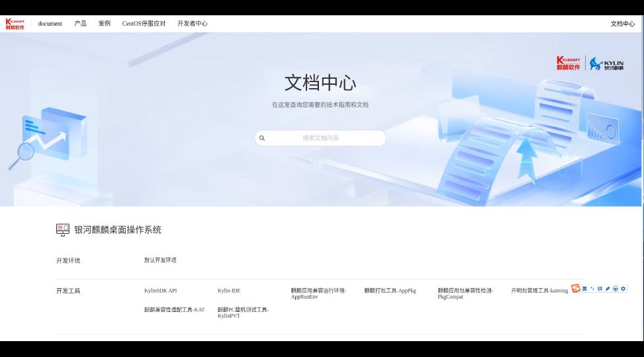Click the monitor icon beside 银河麒麟桌面操作系统
Image resolution: width=644 pixels, height=357 pixels.
[x=63, y=230]
